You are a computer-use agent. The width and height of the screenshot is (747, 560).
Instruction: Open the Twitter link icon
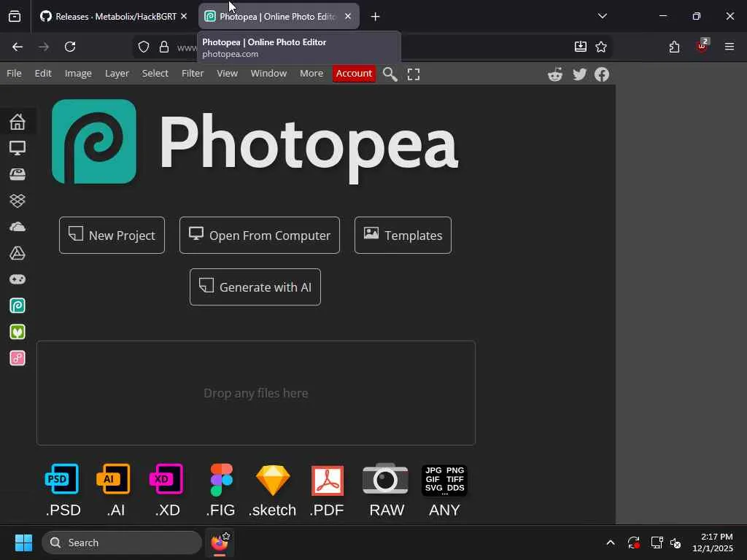tap(579, 74)
